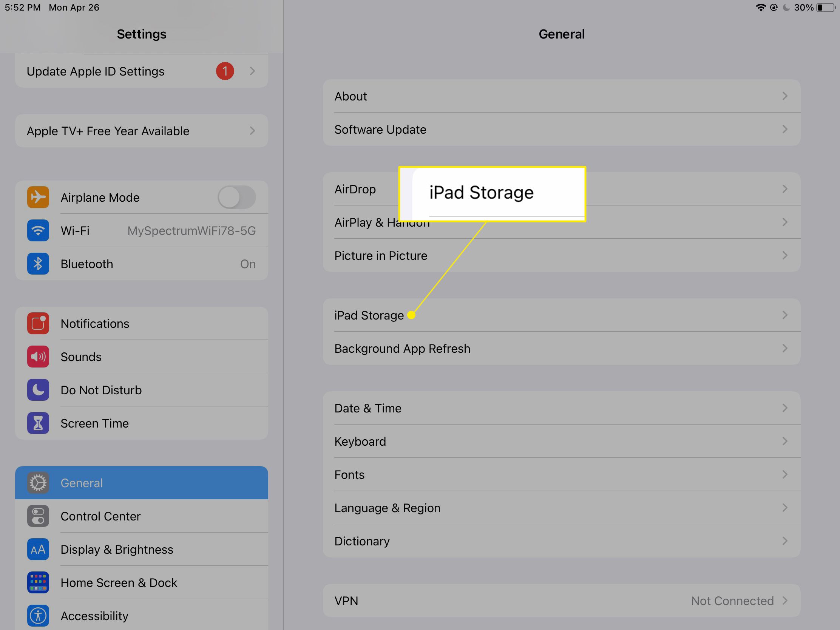Select Control Center in the sidebar
840x630 pixels.
click(x=142, y=516)
